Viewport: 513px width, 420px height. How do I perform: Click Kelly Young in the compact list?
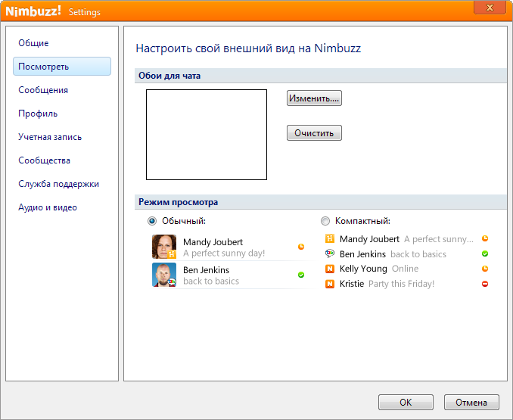click(363, 269)
